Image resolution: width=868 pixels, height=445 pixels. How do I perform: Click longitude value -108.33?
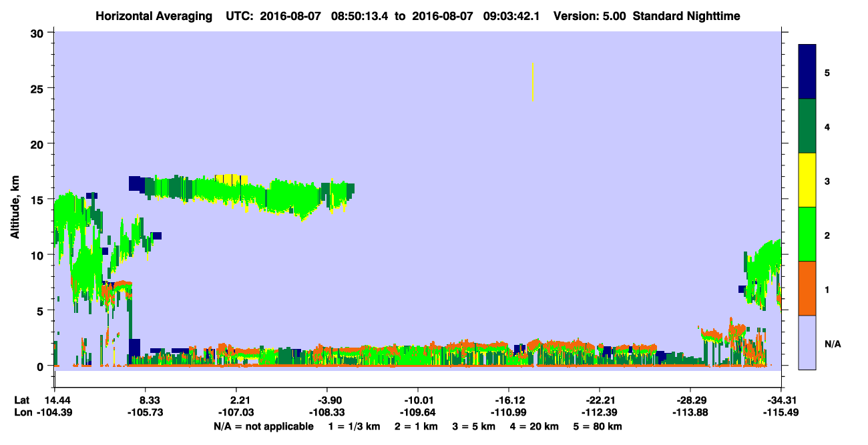click(x=327, y=413)
